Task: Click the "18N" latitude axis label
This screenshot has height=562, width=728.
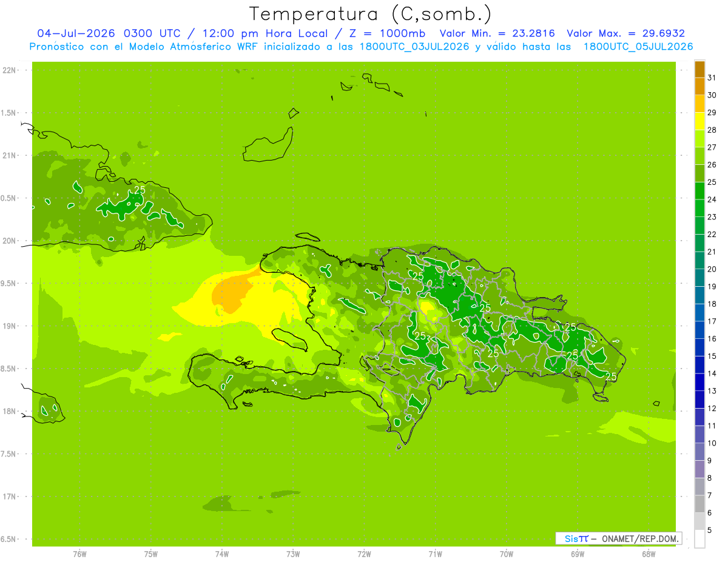Action: [x=9, y=412]
